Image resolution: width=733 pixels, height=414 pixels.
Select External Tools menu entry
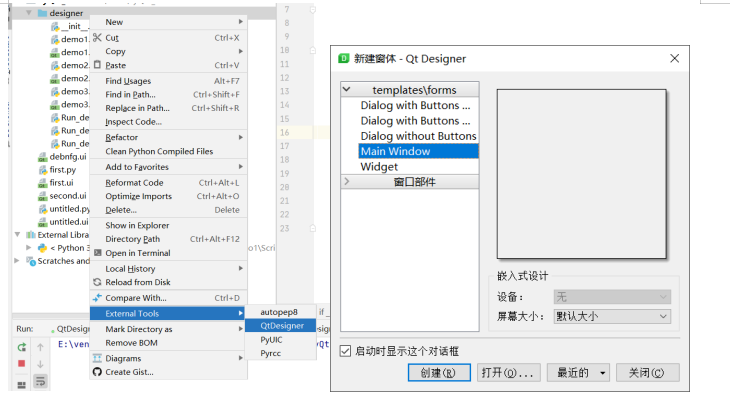click(168, 314)
